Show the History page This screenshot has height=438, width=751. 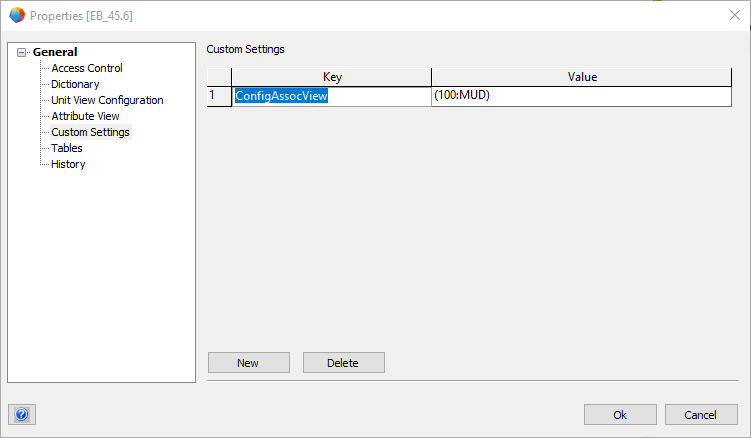[x=68, y=164]
